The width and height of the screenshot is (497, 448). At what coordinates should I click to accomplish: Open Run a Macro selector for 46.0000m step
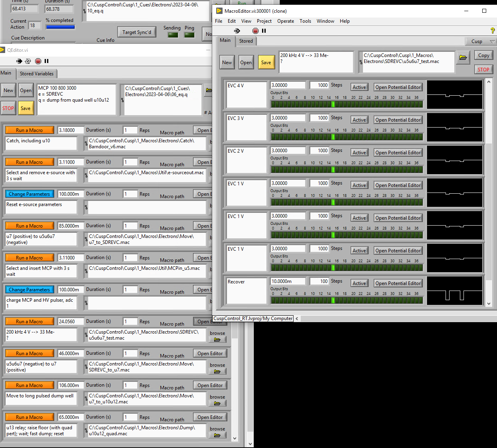[29, 353]
